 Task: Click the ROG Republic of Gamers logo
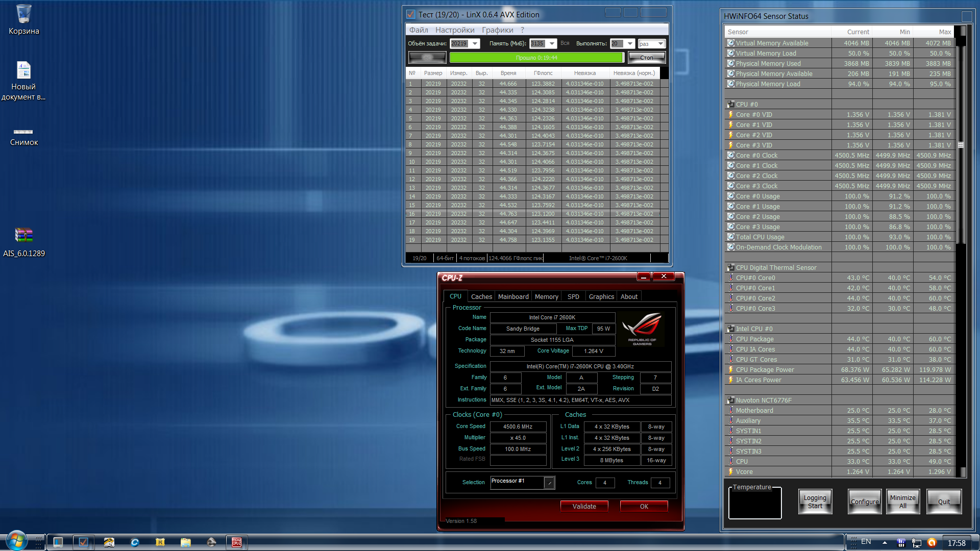[642, 330]
